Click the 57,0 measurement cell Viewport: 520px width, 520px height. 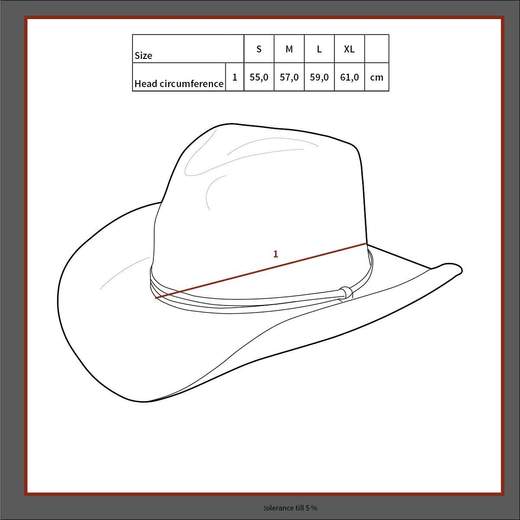pyautogui.click(x=289, y=77)
